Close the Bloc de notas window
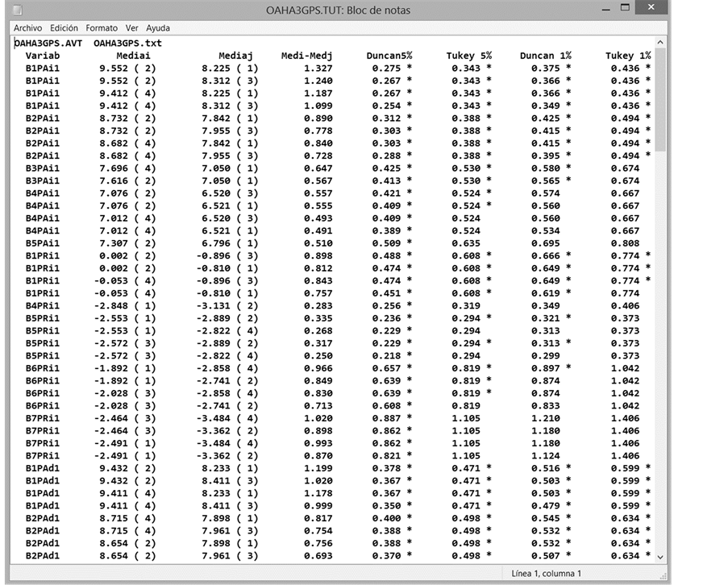728x585 pixels. pos(651,7)
